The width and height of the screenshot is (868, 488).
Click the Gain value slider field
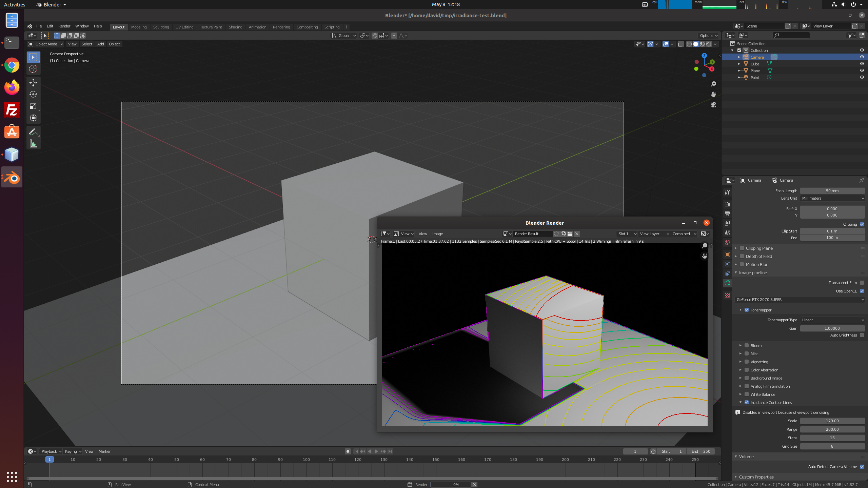(832, 328)
